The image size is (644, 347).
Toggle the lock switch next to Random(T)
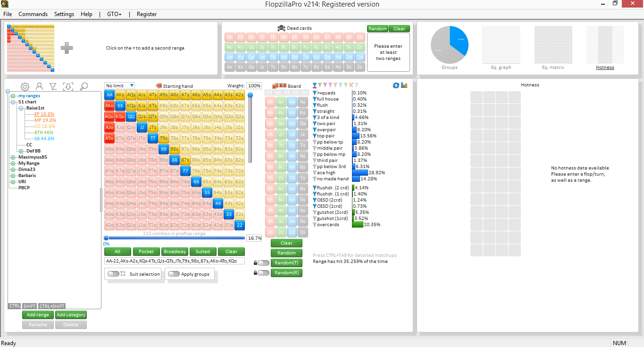(x=263, y=263)
